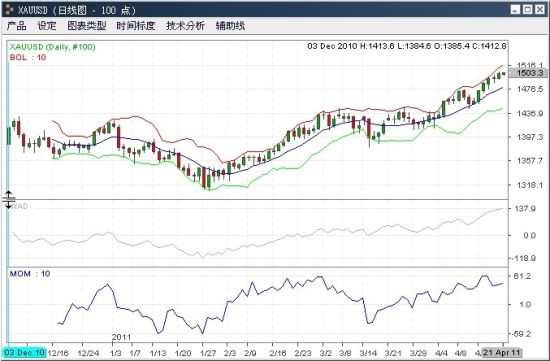Open the 图表类型 menu
Screen dimensions: 550x361
tap(87, 26)
